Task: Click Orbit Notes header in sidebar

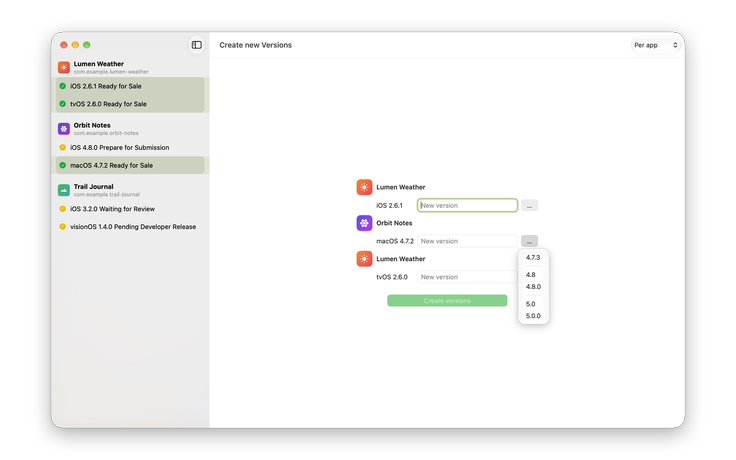Action: (x=92, y=125)
